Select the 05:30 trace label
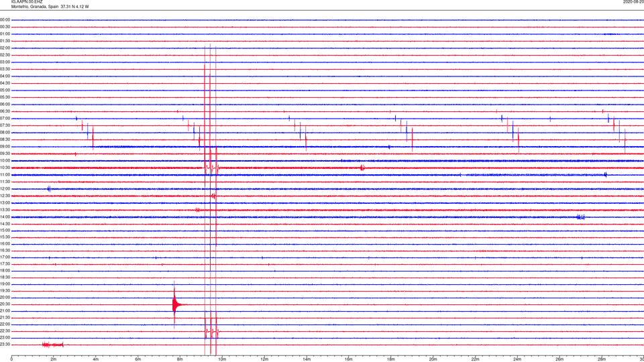 point(5,97)
